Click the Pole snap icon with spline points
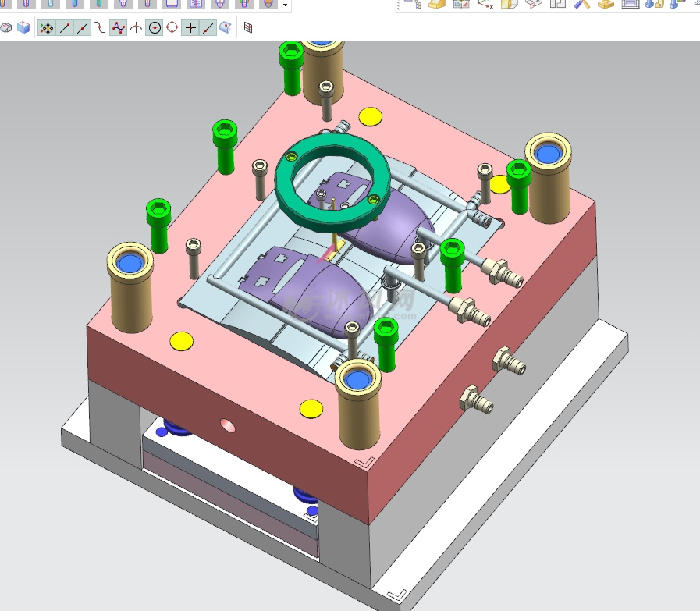Image resolution: width=700 pixels, height=611 pixels. tap(118, 28)
